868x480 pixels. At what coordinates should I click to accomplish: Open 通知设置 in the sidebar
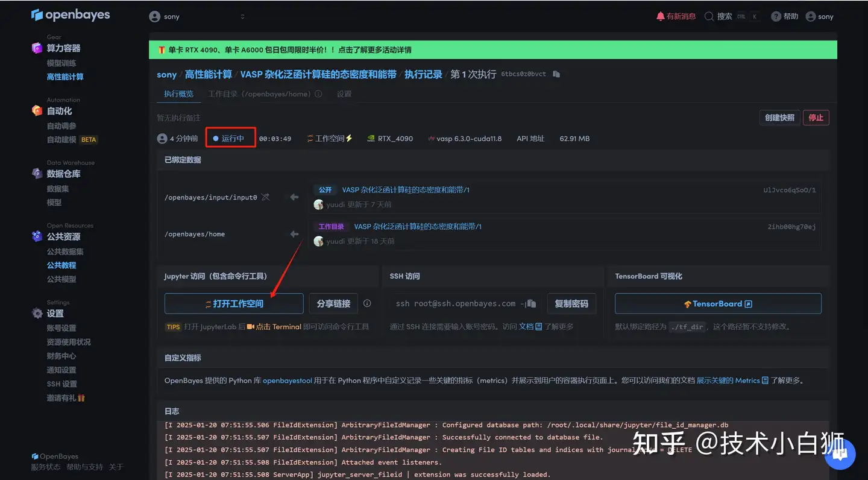coord(61,370)
